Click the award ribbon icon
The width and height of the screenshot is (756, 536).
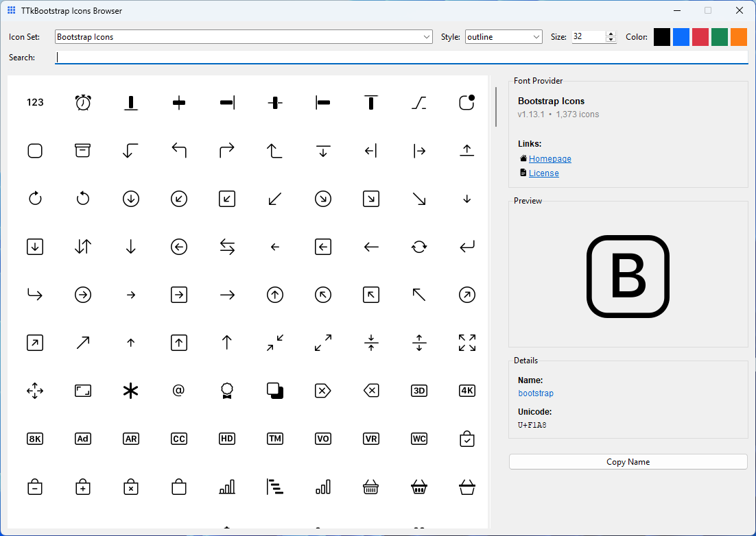(226, 391)
